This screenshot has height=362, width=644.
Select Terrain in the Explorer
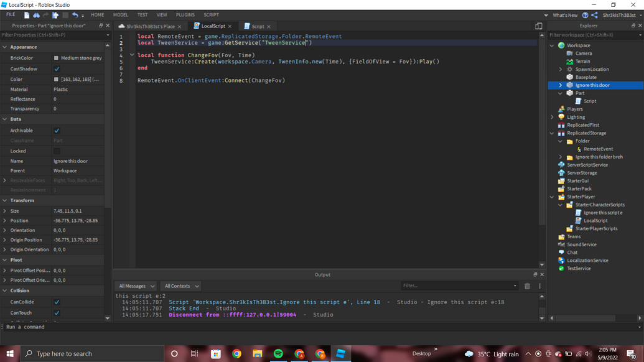coord(582,61)
